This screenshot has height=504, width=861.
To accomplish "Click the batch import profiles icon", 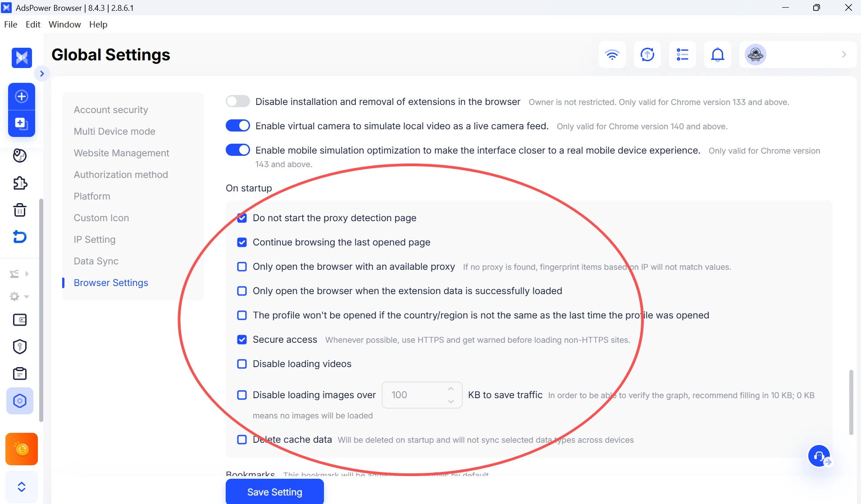I will click(22, 123).
